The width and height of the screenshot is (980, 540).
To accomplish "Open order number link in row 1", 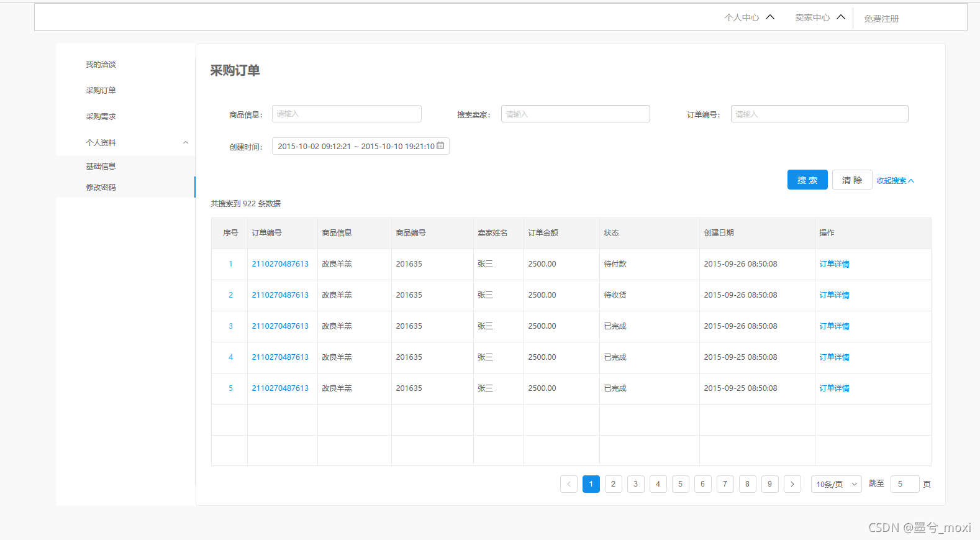I will pos(280,264).
